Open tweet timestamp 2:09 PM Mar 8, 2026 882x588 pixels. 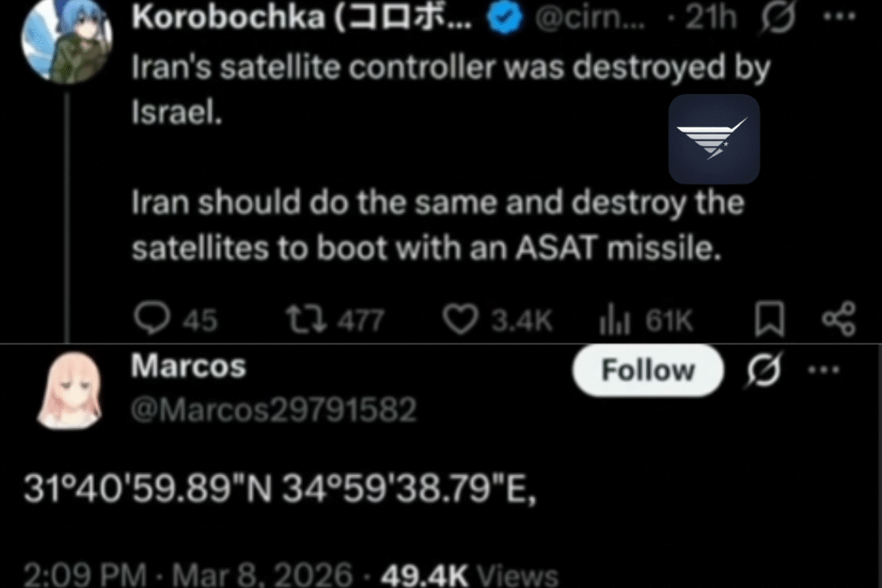click(188, 574)
